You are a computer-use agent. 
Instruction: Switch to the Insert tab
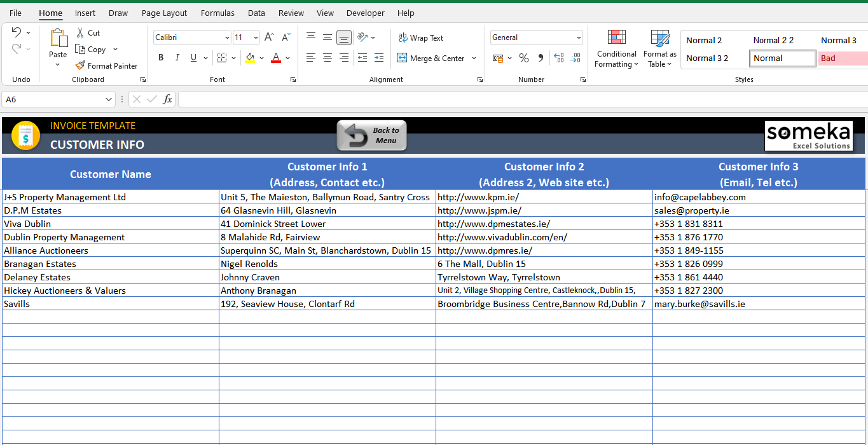85,13
